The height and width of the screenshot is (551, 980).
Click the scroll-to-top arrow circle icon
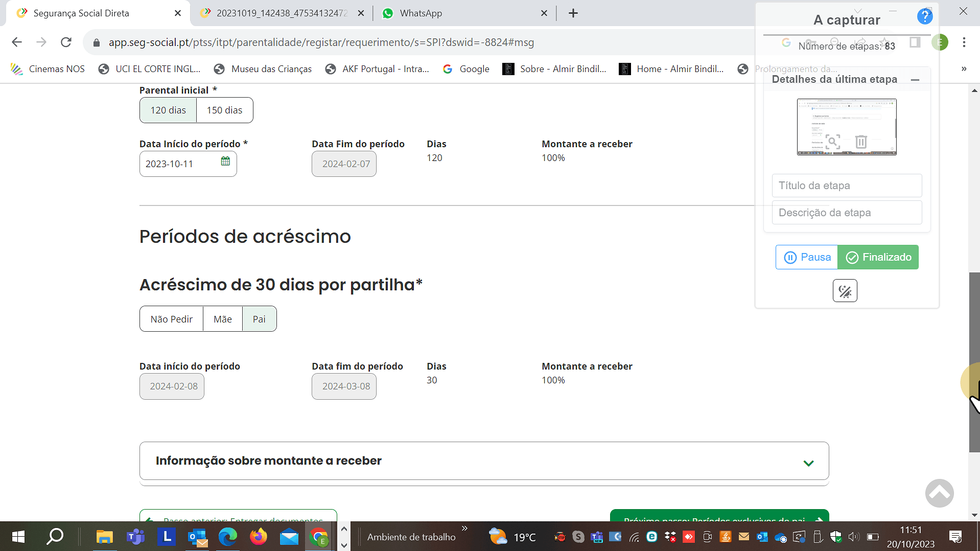[x=939, y=493]
